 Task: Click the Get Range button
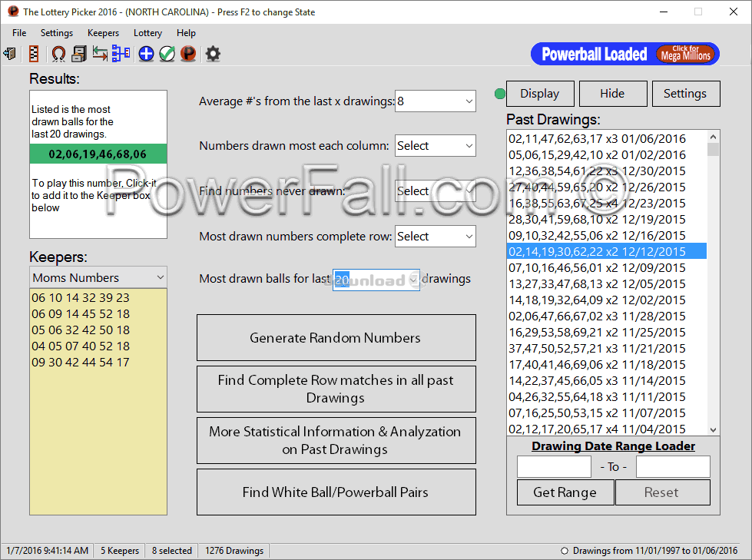click(565, 492)
